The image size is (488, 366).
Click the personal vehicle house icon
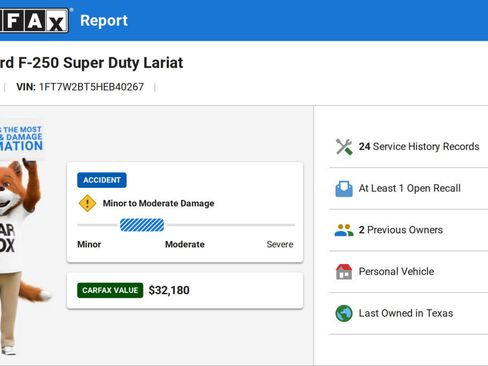pos(344,272)
